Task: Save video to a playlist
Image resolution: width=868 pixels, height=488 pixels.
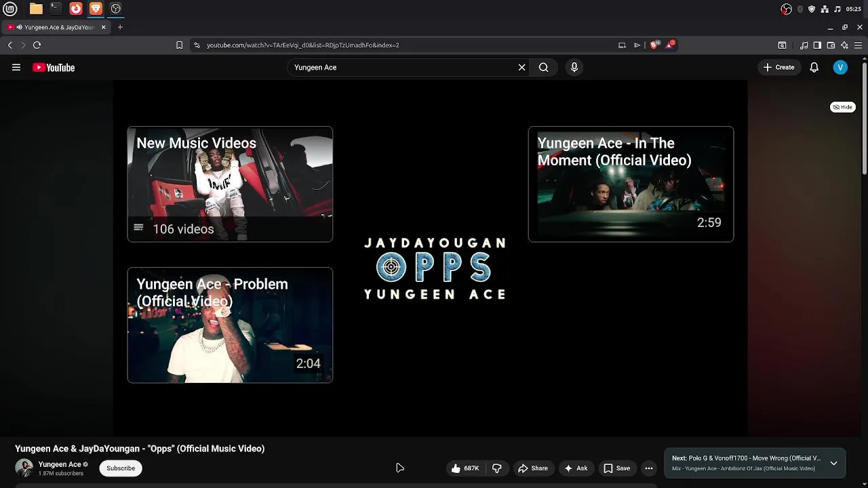Action: [x=617, y=468]
